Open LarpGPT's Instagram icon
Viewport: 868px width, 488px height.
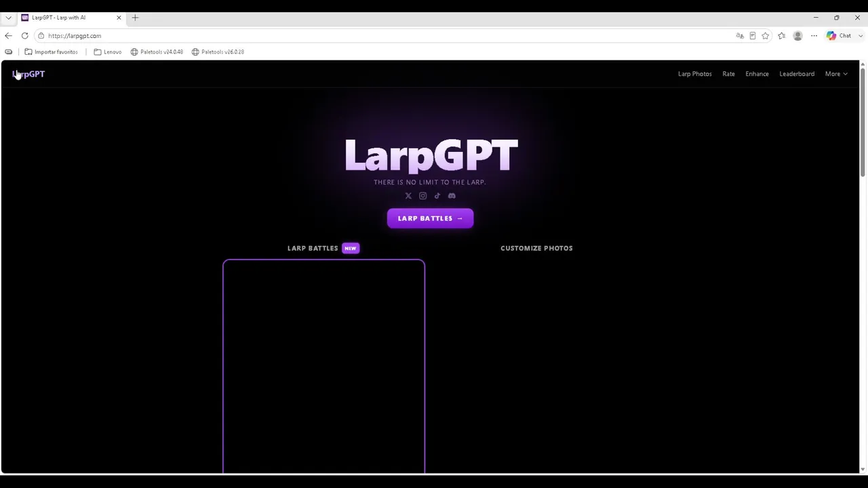[422, 196]
